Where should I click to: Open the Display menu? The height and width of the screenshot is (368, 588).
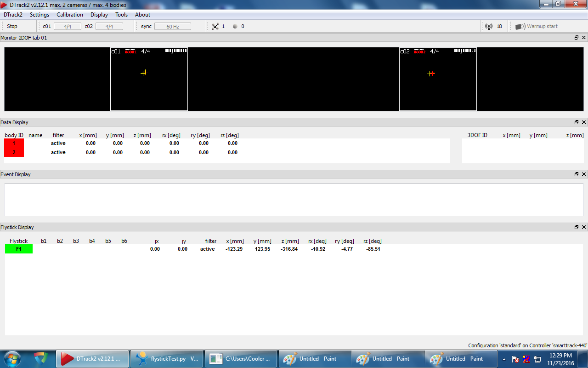(99, 15)
